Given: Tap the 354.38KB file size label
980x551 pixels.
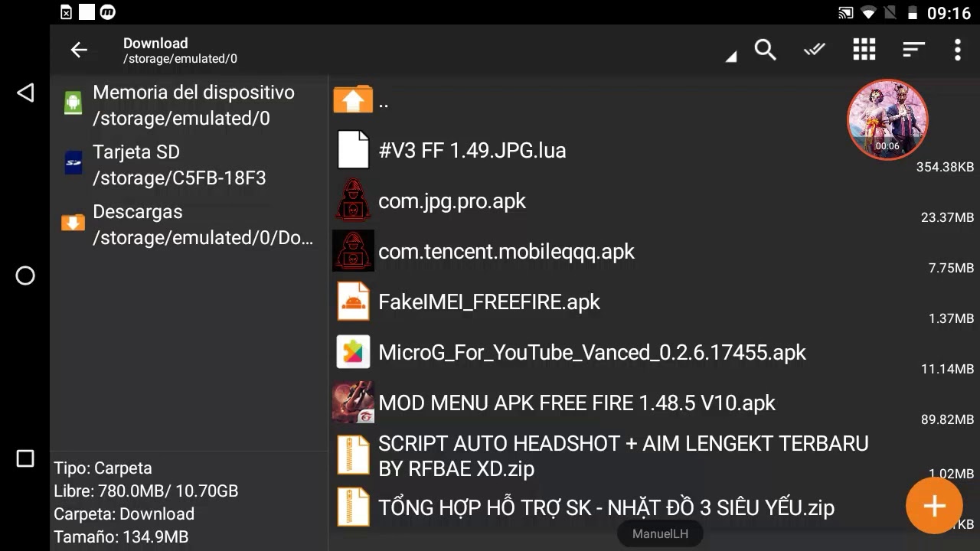Looking at the screenshot, I should point(945,167).
